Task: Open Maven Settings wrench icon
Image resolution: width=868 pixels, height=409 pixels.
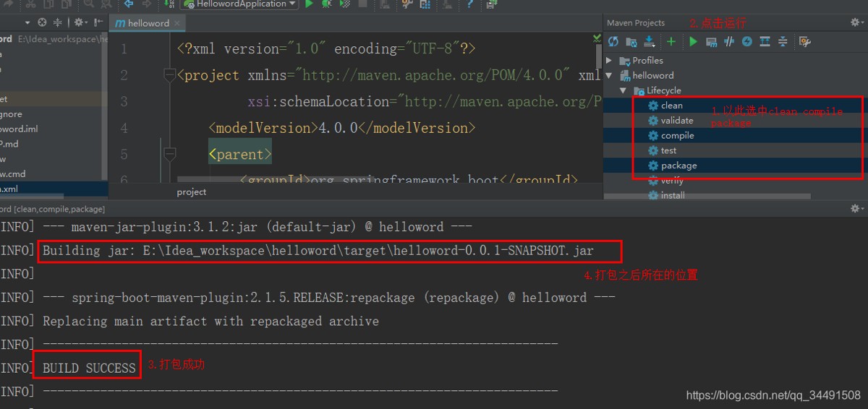Action: tap(804, 41)
